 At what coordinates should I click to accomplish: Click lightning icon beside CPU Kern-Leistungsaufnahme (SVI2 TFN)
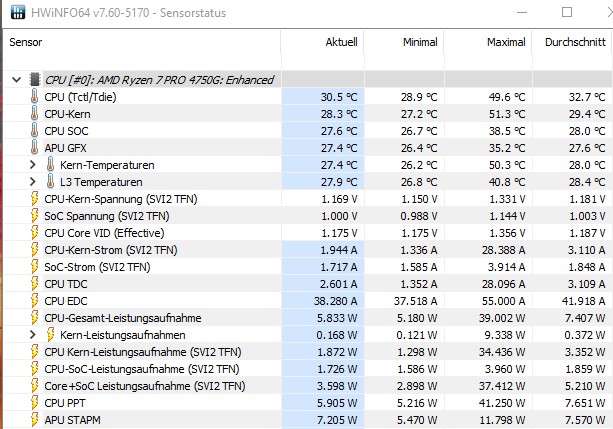(34, 352)
